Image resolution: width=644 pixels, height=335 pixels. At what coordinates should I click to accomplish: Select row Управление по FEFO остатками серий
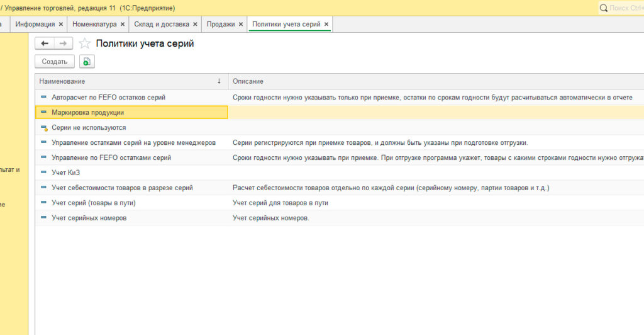[339, 157]
